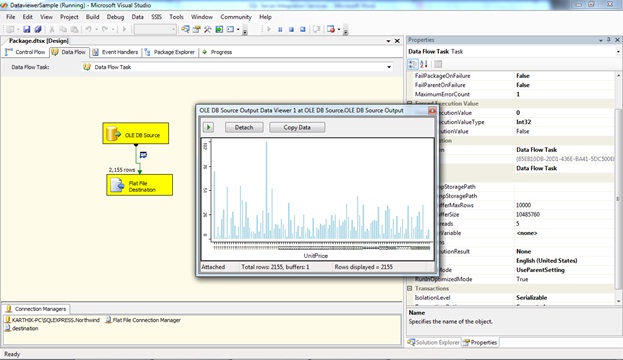Open the File menu

(x=11, y=17)
